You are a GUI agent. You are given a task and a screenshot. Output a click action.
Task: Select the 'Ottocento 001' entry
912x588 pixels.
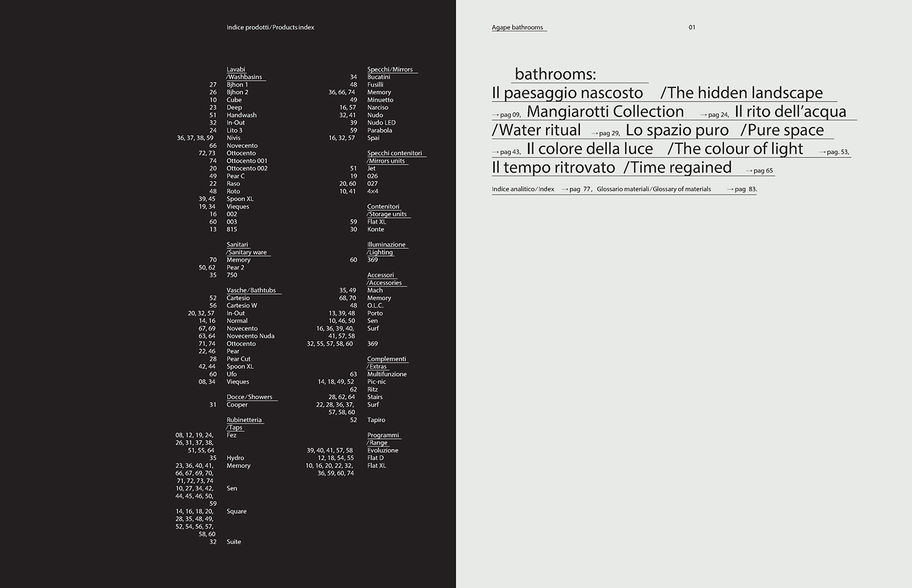pos(247,161)
